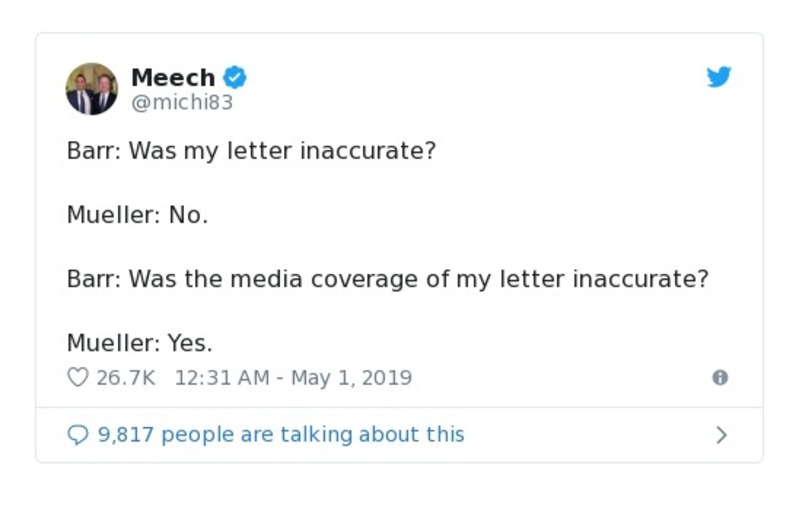This screenshot has height=513, width=799.
Task: Click the line "Barr: Was my letter inaccurate?"
Action: 251,153
